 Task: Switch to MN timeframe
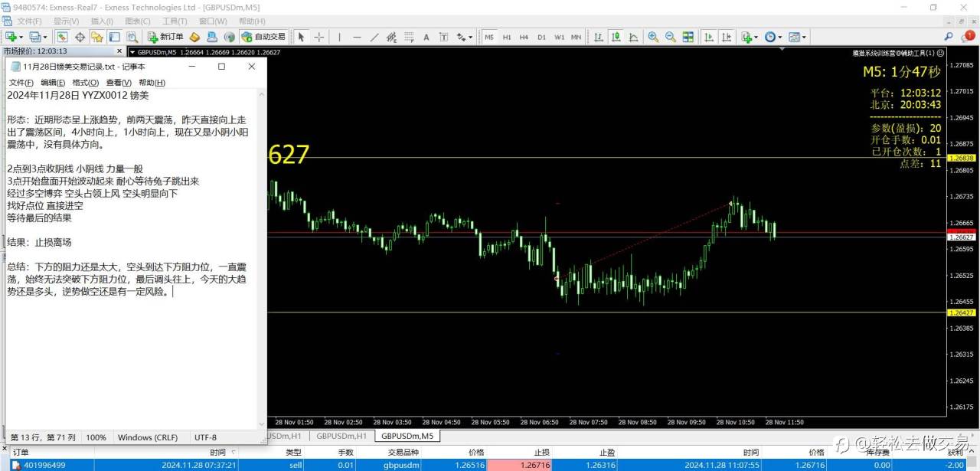(x=577, y=37)
